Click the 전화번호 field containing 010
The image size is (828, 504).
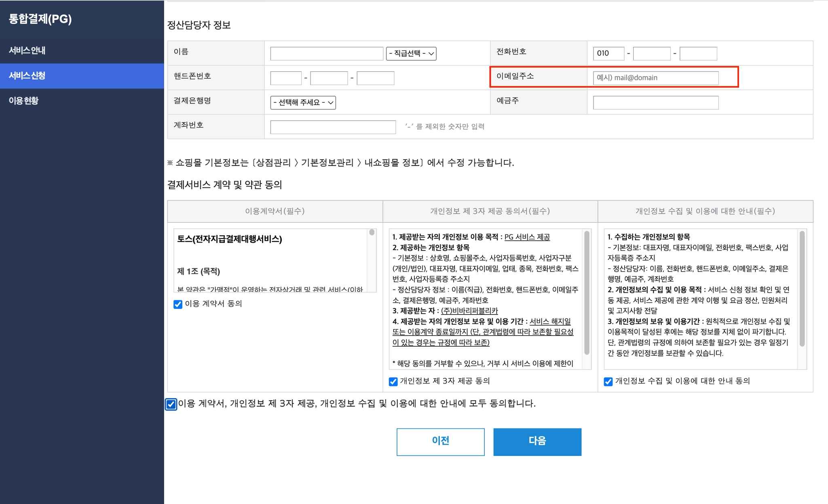[608, 53]
